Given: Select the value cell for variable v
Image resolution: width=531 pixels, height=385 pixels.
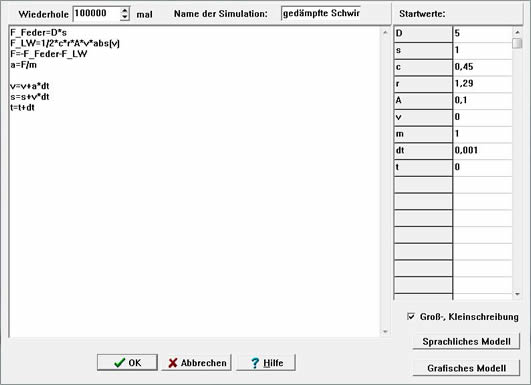Looking at the screenshot, I should 482,117.
